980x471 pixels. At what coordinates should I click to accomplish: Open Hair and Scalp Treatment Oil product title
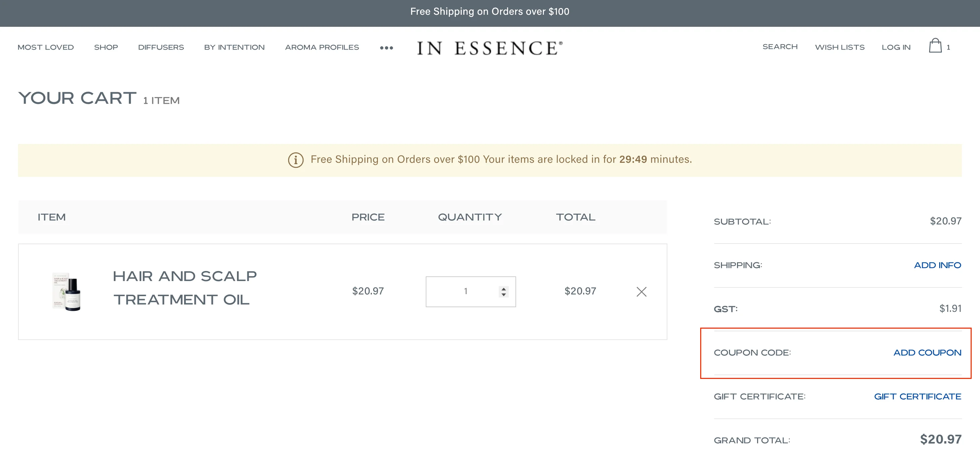[185, 288]
